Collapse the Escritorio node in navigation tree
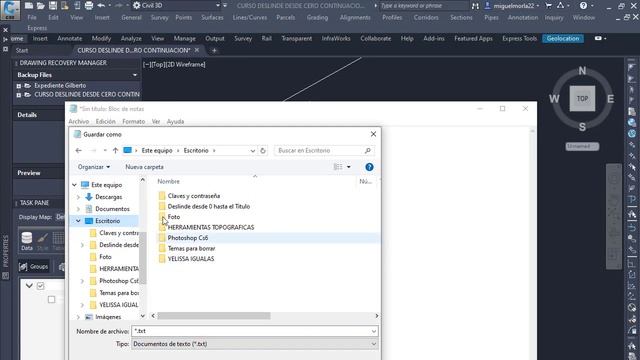Viewport: 640px width, 360px height. [x=78, y=221]
